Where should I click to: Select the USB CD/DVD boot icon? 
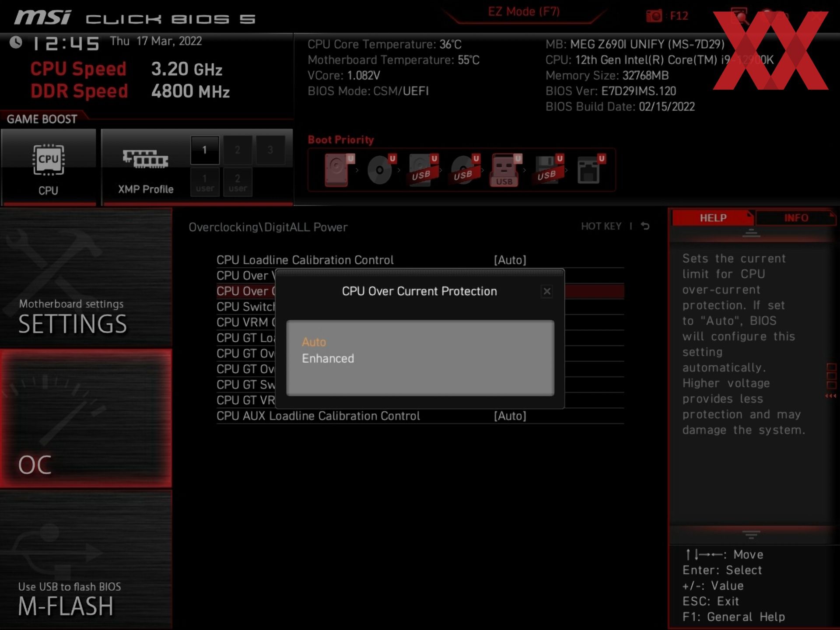(x=465, y=170)
